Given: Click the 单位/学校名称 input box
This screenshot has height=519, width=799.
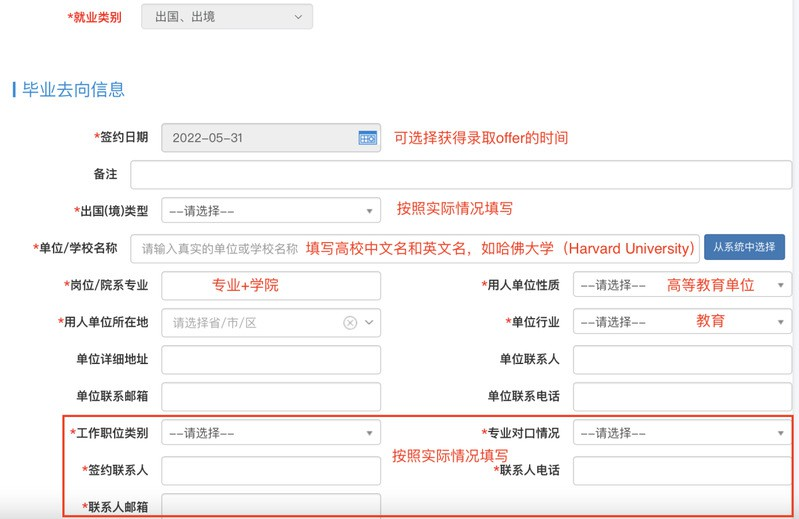Looking at the screenshot, I should point(415,249).
